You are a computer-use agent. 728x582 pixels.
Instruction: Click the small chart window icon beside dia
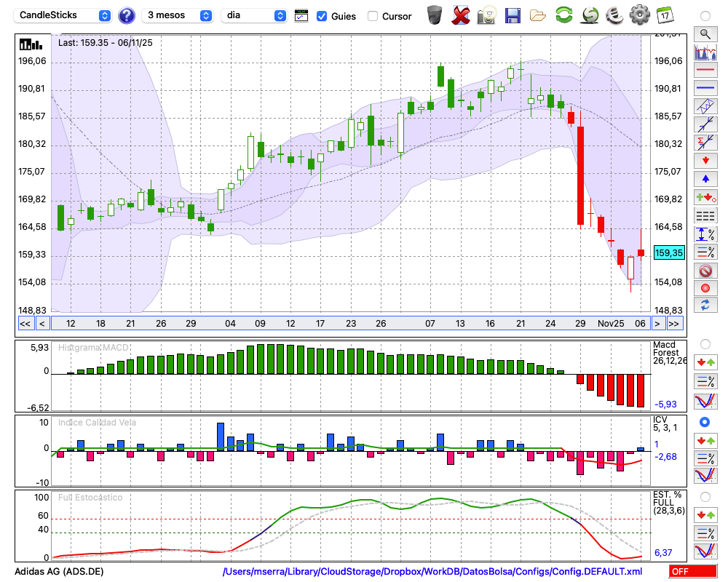(301, 16)
